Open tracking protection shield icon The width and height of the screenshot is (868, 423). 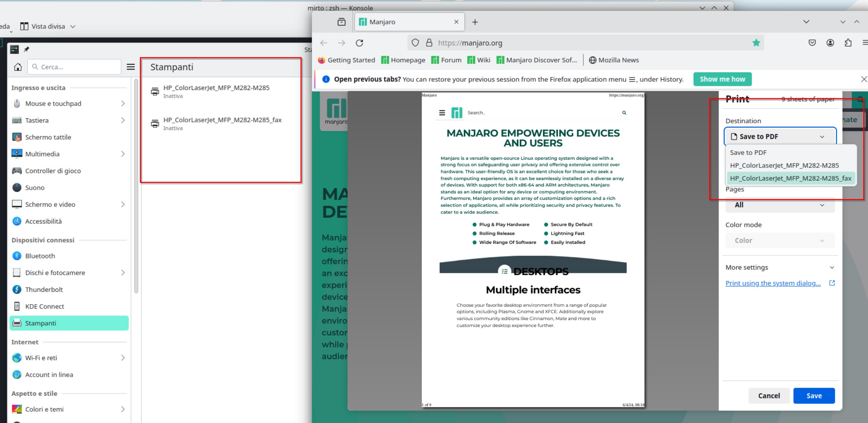coord(415,43)
